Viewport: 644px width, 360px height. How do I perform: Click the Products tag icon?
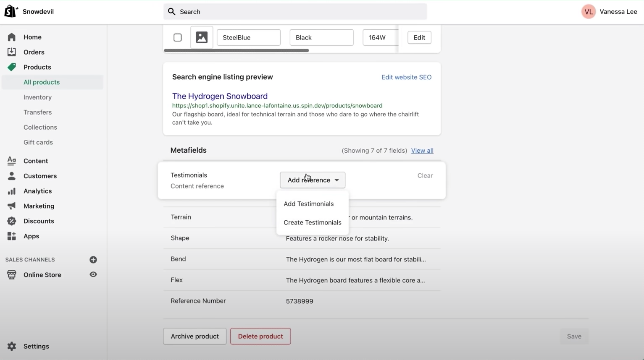12,67
